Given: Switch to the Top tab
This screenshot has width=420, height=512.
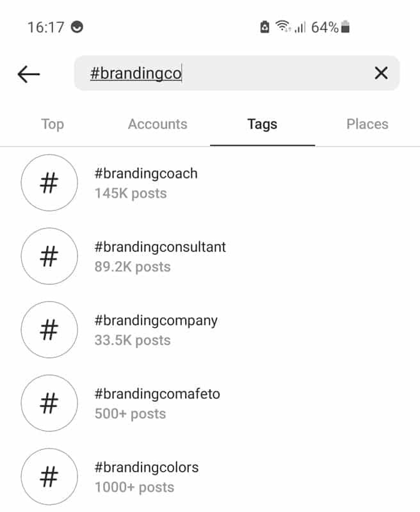Looking at the screenshot, I should (x=52, y=124).
